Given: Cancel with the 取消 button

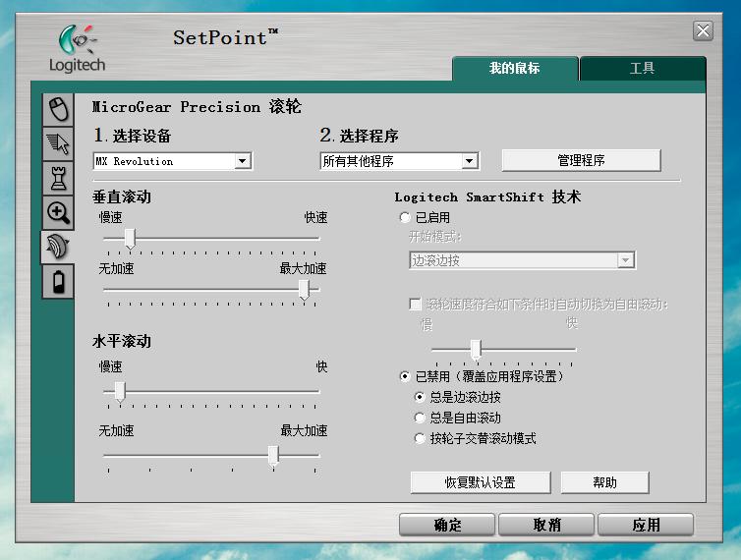Looking at the screenshot, I should [x=546, y=525].
